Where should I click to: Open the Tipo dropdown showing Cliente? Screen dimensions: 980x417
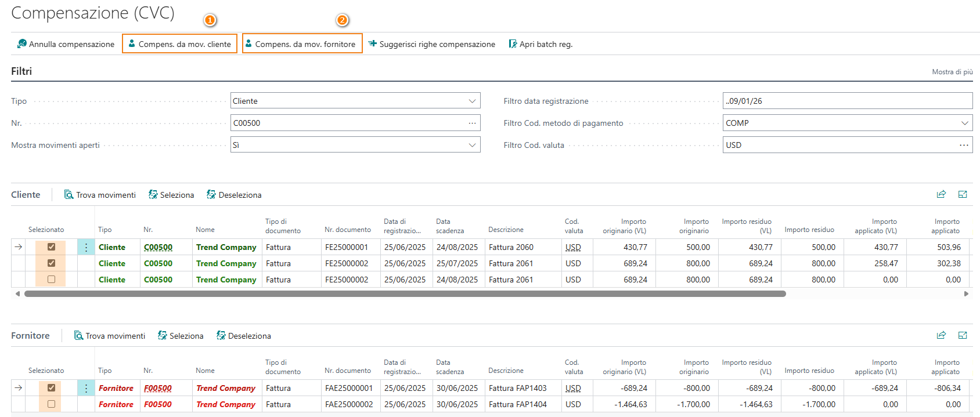[472, 101]
